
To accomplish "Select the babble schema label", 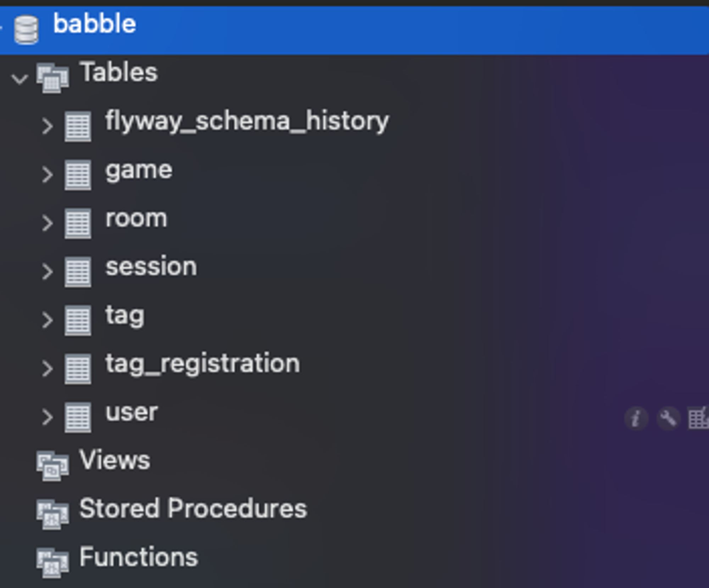I will coord(95,24).
